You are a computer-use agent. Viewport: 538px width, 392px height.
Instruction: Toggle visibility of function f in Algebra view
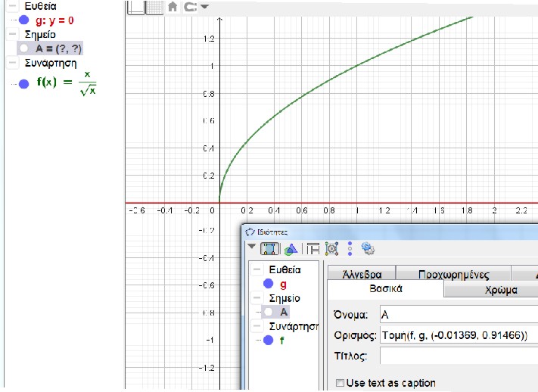(x=23, y=83)
